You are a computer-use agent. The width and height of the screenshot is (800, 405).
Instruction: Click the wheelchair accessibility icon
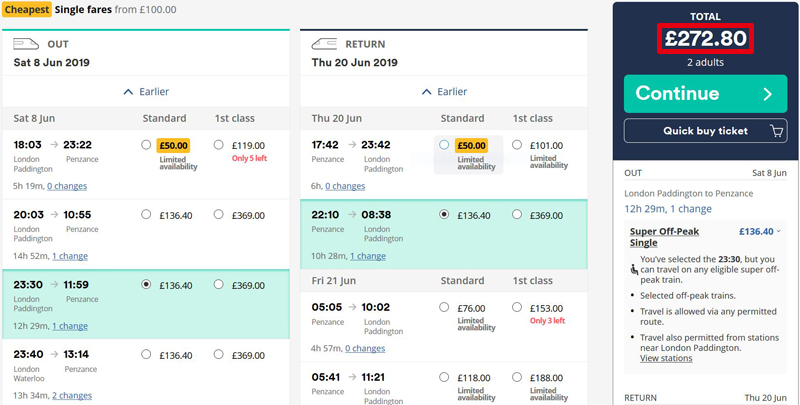[x=634, y=269]
